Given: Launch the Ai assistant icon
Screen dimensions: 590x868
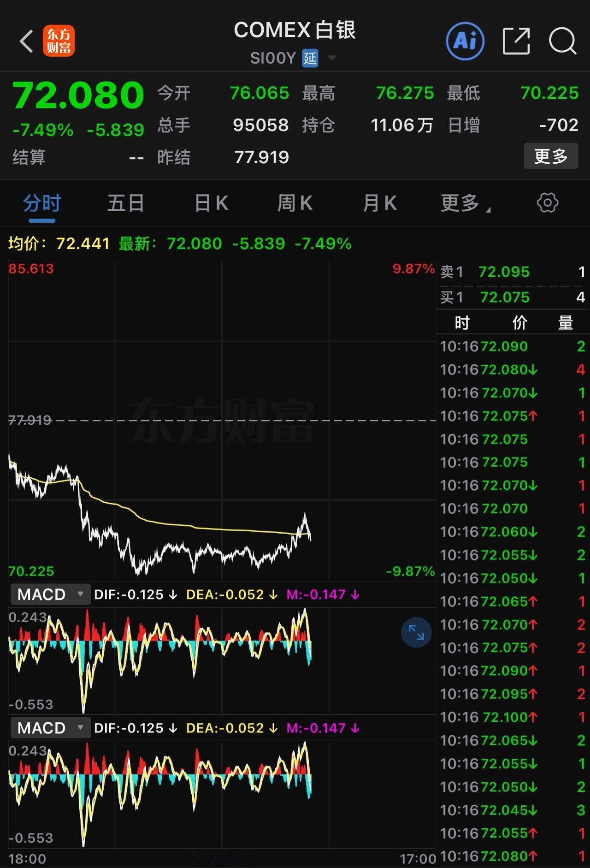Looking at the screenshot, I should coord(465,42).
